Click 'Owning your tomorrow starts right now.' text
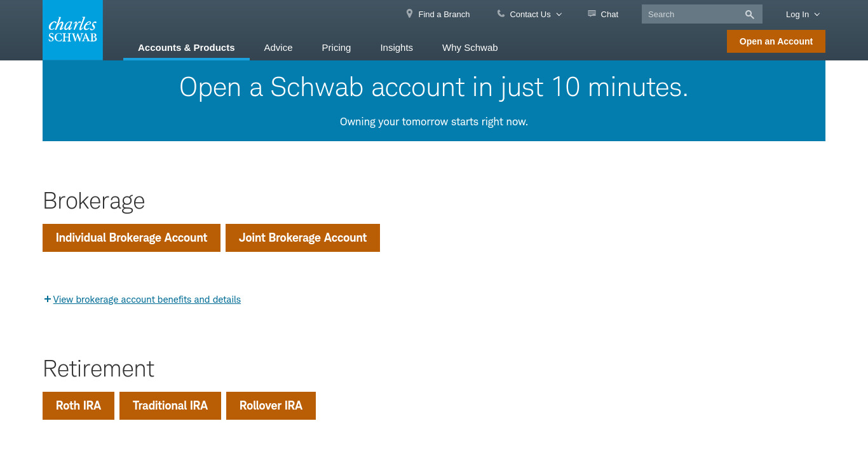 tap(434, 121)
